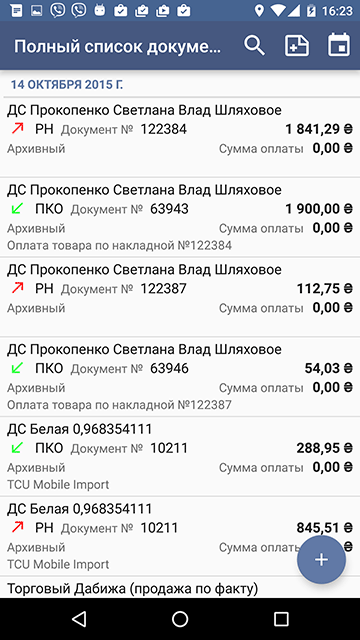The image size is (360, 640).
Task: Tap green incoming arrow of document 63943
Action: (x=18, y=209)
